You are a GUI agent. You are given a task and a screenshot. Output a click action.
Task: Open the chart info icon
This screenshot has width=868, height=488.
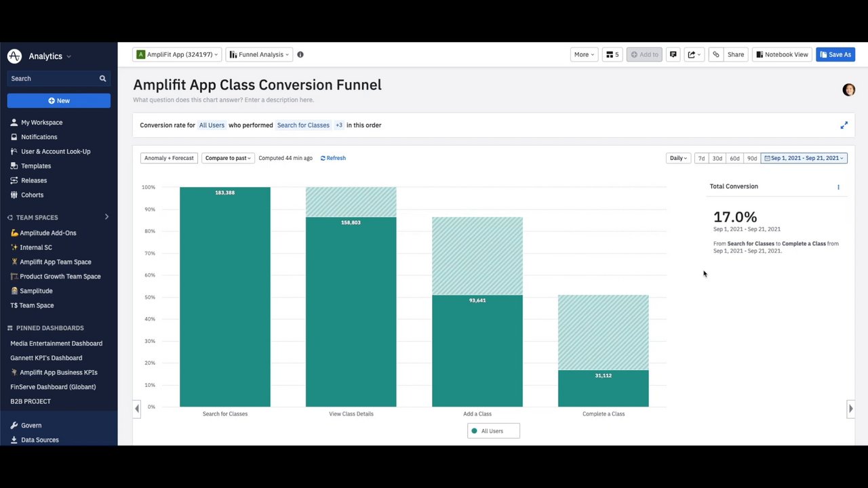(300, 55)
